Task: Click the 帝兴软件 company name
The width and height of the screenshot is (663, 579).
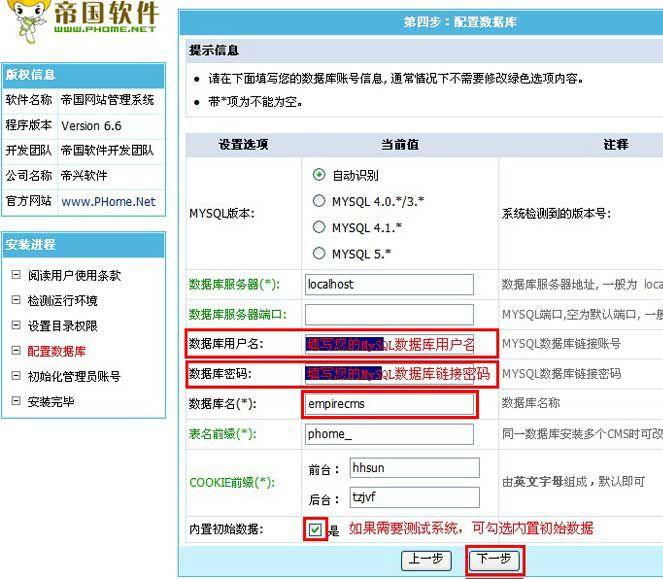Action: 84,176
